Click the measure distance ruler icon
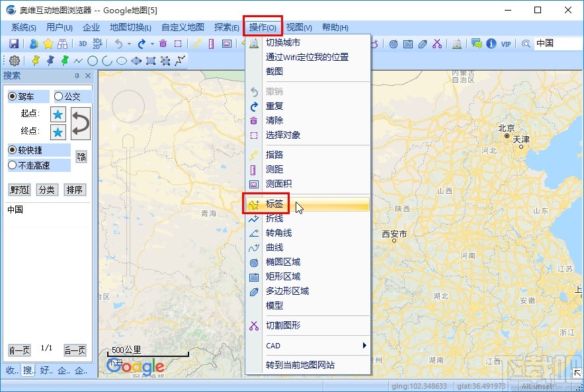Screen dimensions: 584x392 [x=211, y=44]
